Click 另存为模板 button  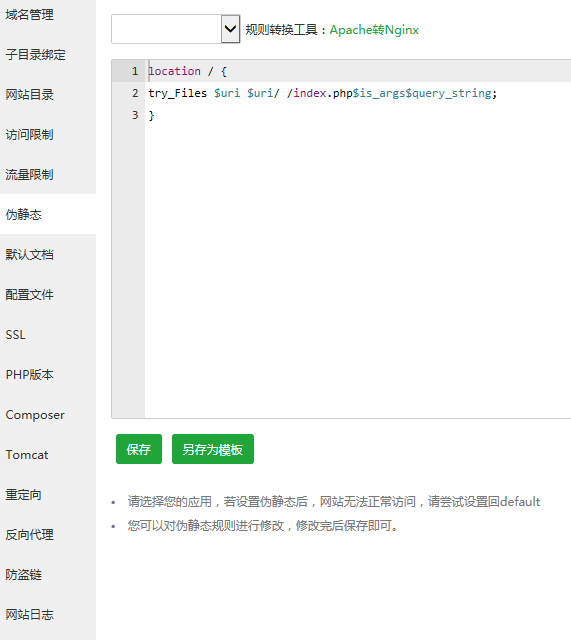[213, 449]
